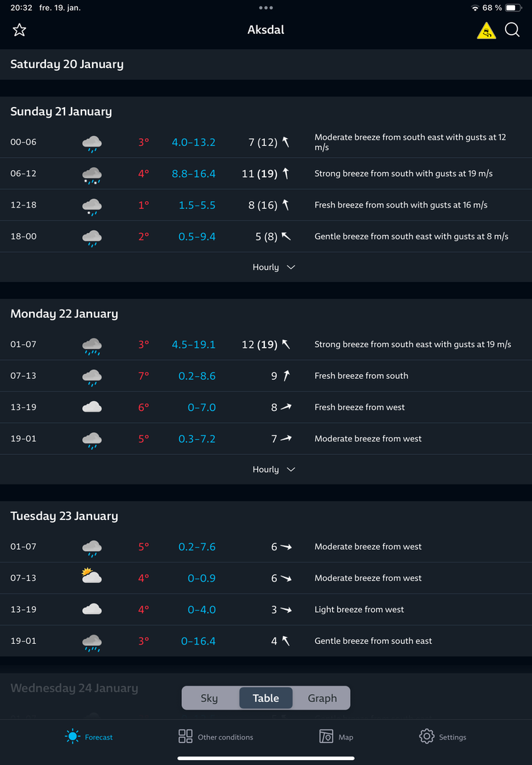
Task: Open the yellow weather warning icon
Action: click(x=486, y=30)
